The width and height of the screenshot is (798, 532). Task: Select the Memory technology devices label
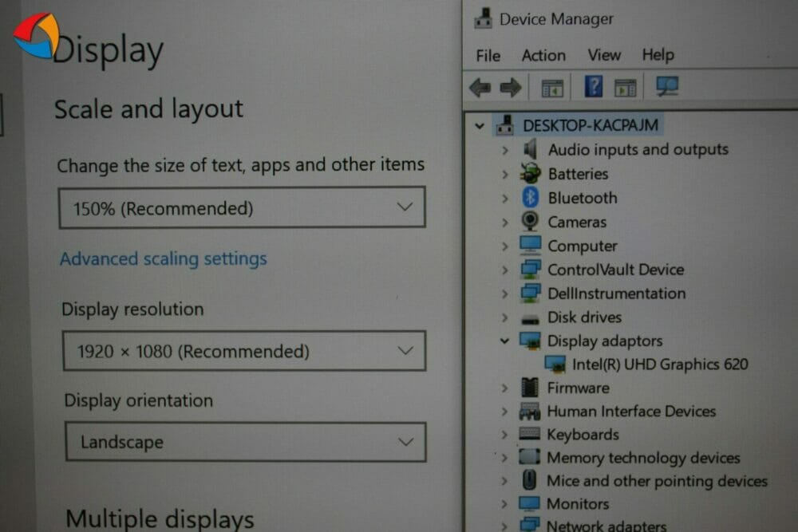pos(643,457)
